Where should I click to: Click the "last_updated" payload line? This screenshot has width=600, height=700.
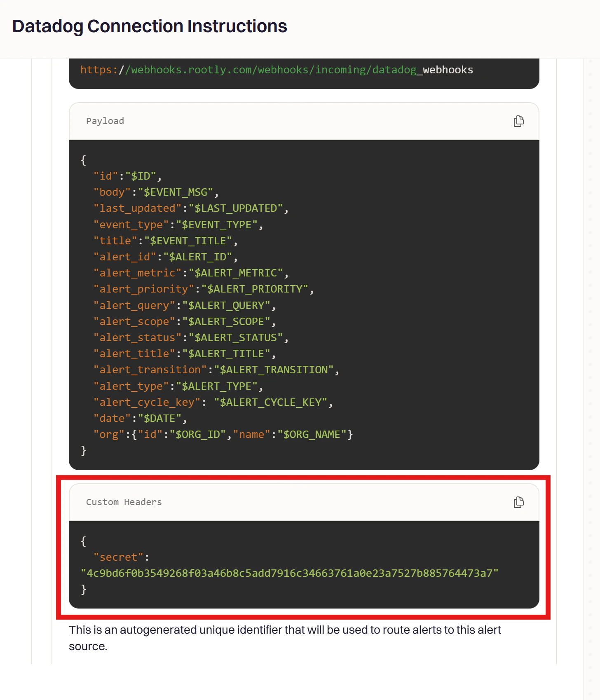pos(191,208)
